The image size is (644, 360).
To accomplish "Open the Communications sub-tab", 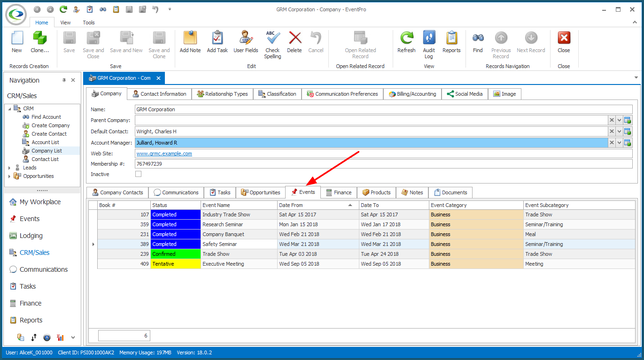I will pos(176,192).
